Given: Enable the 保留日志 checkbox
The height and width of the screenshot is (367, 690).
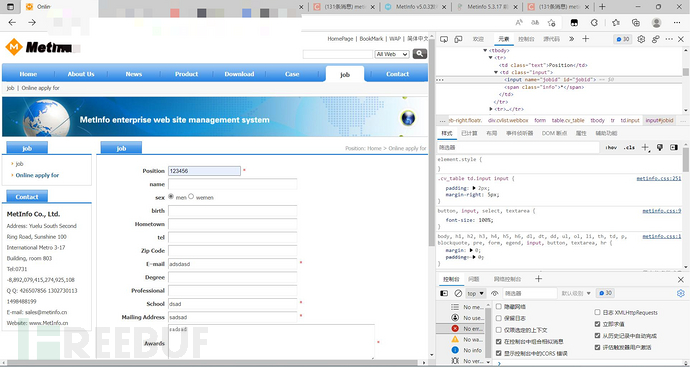Looking at the screenshot, I should pyautogui.click(x=499, y=318).
